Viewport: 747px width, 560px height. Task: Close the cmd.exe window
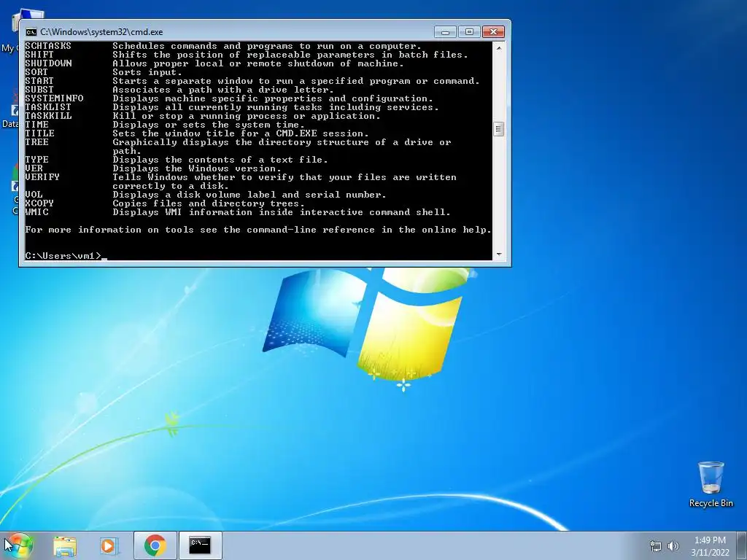pos(494,32)
